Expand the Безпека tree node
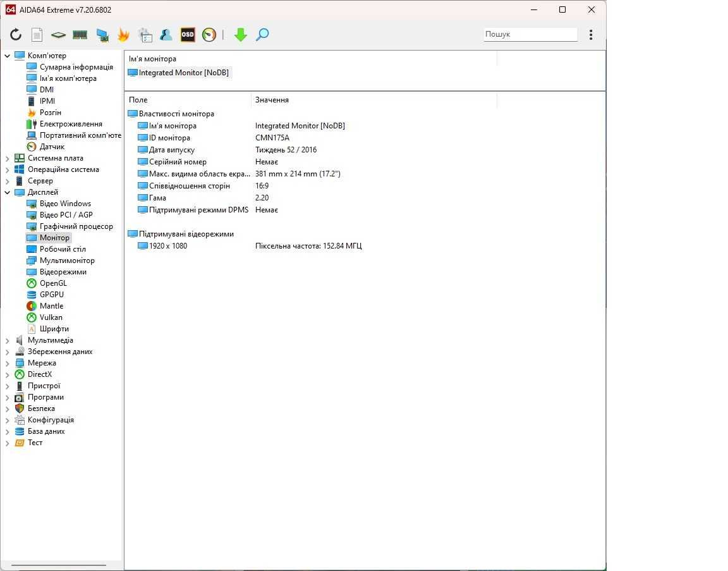 (8, 409)
